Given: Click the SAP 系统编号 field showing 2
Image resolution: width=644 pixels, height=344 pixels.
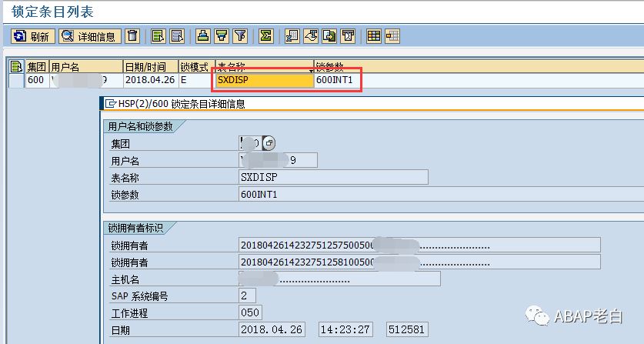Looking at the screenshot, I should [247, 296].
